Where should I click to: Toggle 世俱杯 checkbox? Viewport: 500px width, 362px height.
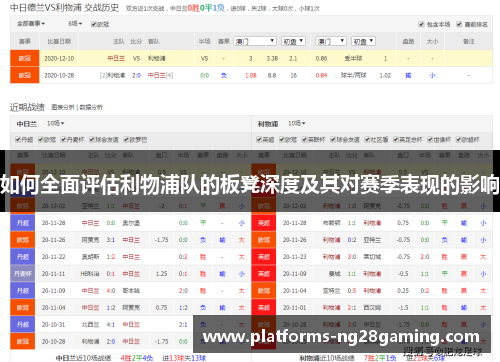pos(430,139)
